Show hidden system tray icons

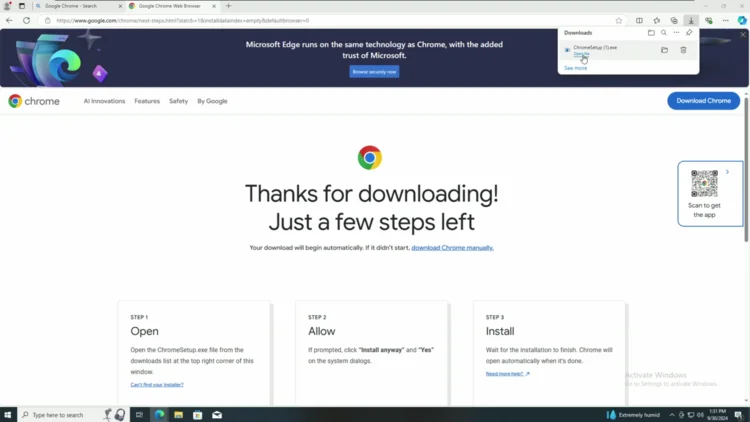coord(672,415)
